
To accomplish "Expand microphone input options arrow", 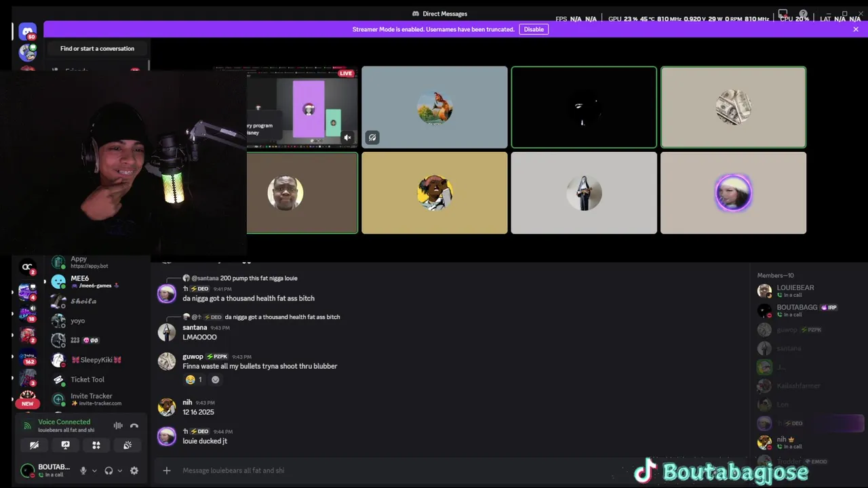I will point(94,470).
